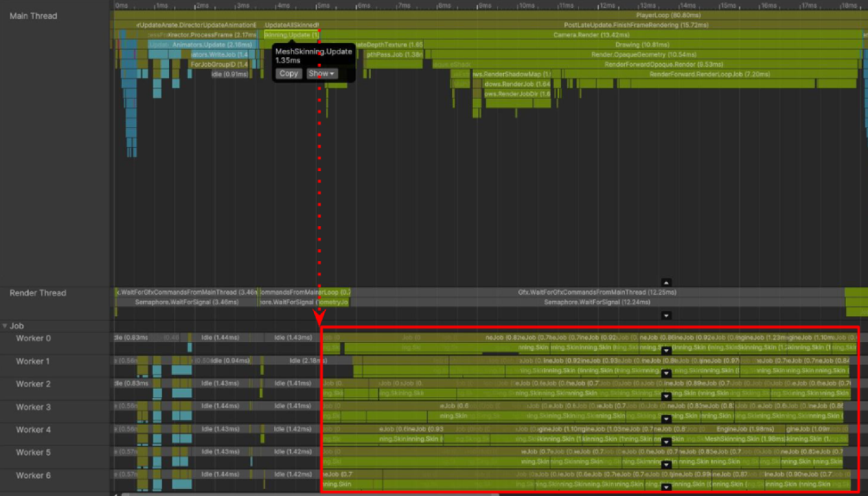Collapse the Job thread group
This screenshot has width=868, height=496.
pos(5,326)
